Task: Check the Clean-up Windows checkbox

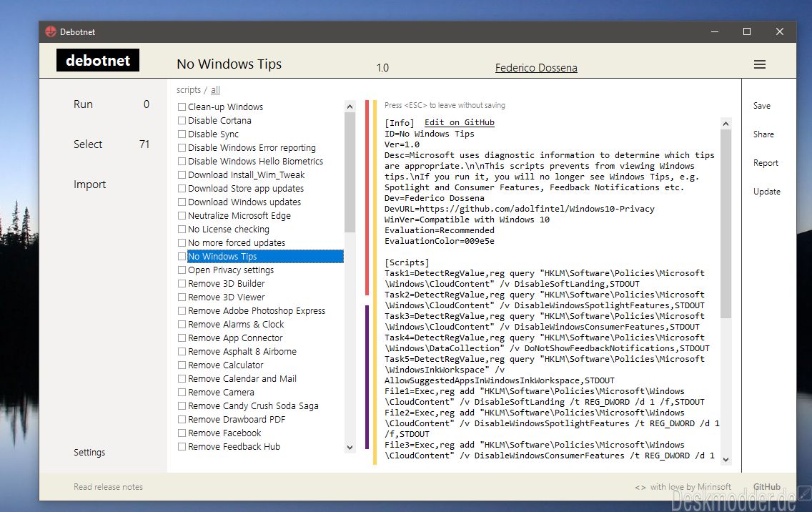Action: coord(182,107)
